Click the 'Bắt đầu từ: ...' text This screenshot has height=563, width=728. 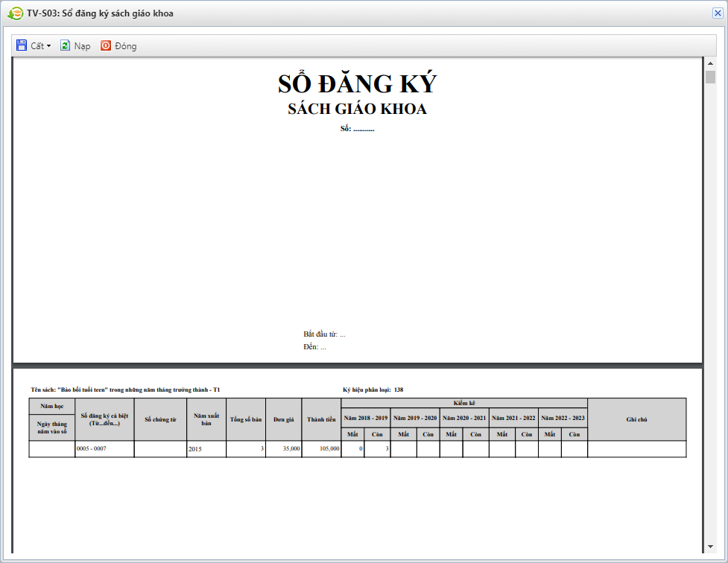325,334
